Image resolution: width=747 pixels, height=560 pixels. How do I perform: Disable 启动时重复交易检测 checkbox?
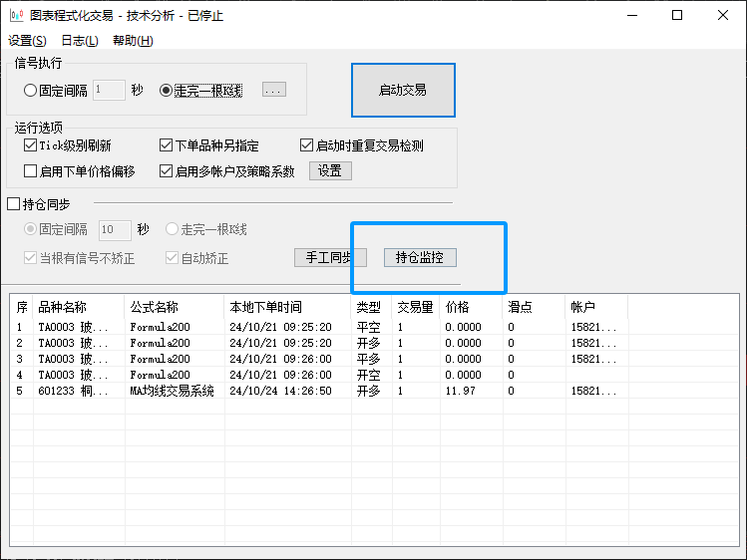307,145
